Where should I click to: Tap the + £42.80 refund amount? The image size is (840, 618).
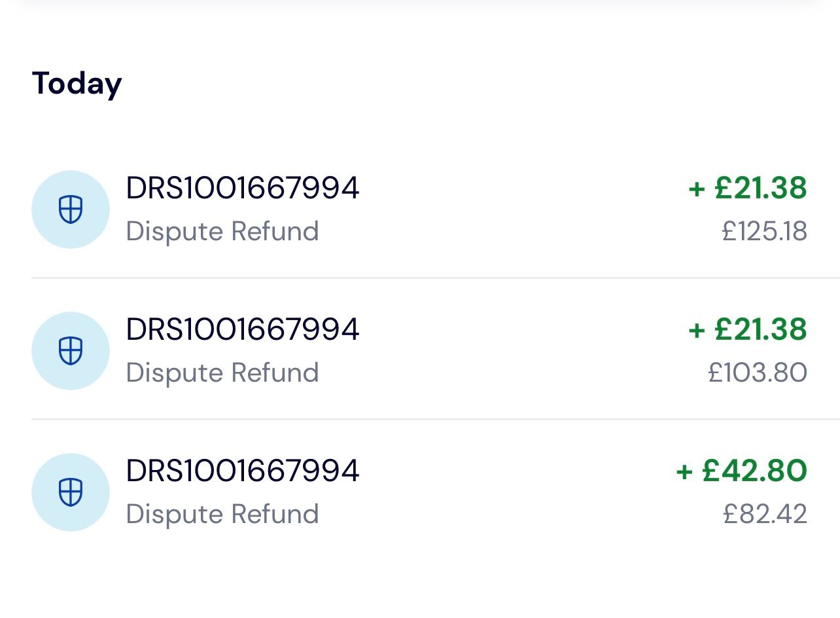coord(741,471)
